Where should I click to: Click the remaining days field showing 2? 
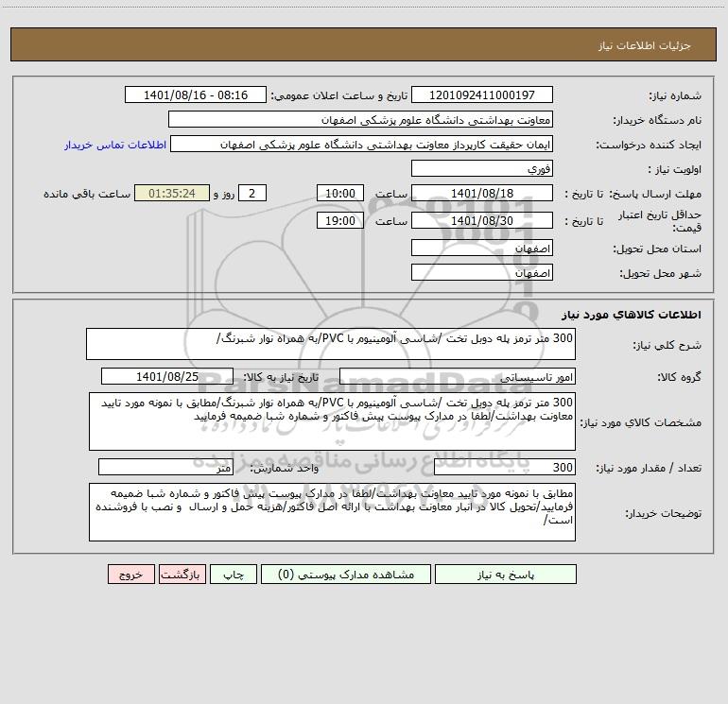coord(252,193)
